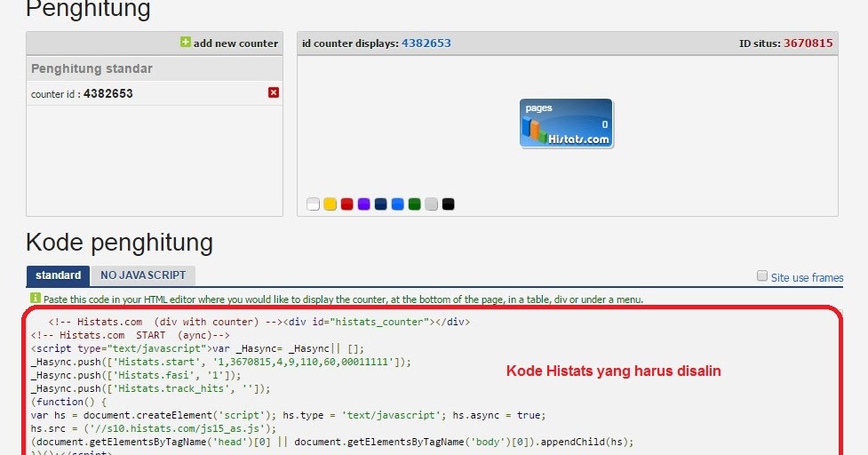Screen dimensions: 868x455
Task: Click the code line with s10.histats.com/js15_as.js
Action: (x=154, y=428)
